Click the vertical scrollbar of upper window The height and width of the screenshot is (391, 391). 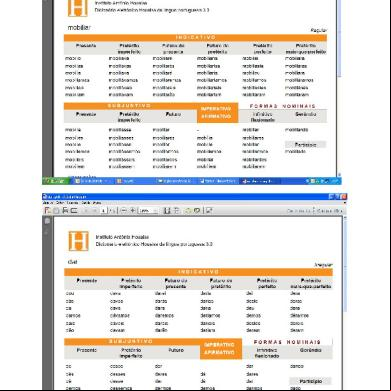[x=339, y=88]
